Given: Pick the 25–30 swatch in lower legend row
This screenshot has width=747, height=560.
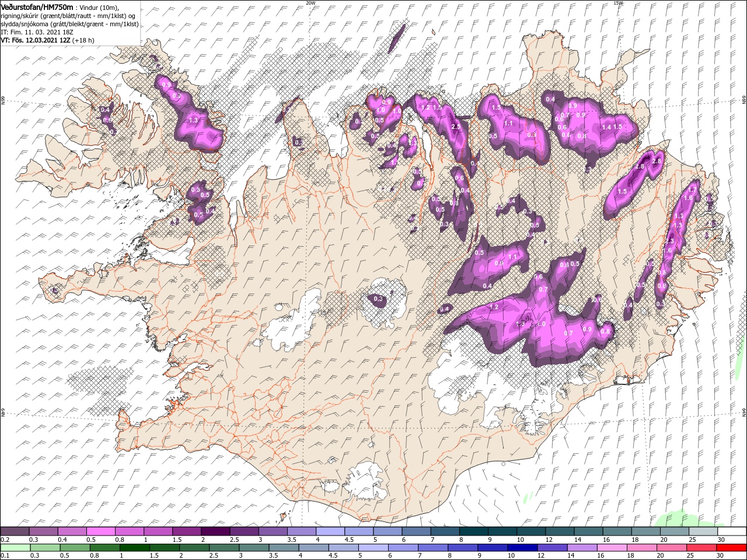Looking at the screenshot, I should (x=702, y=548).
